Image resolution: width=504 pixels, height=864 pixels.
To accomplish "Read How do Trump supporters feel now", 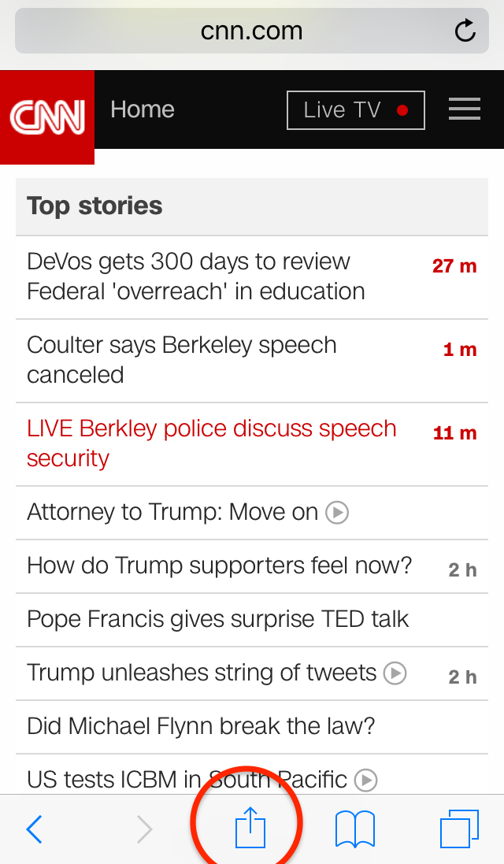I will pyautogui.click(x=252, y=566).
